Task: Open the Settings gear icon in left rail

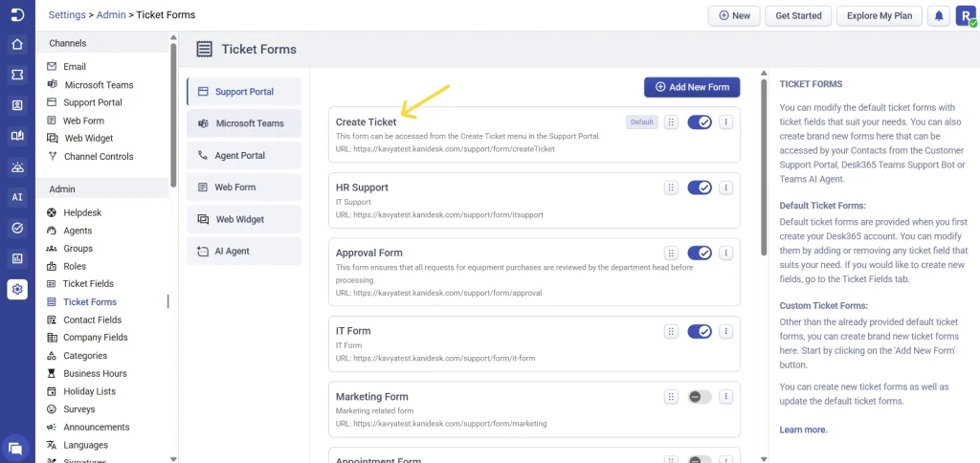Action: (x=17, y=289)
